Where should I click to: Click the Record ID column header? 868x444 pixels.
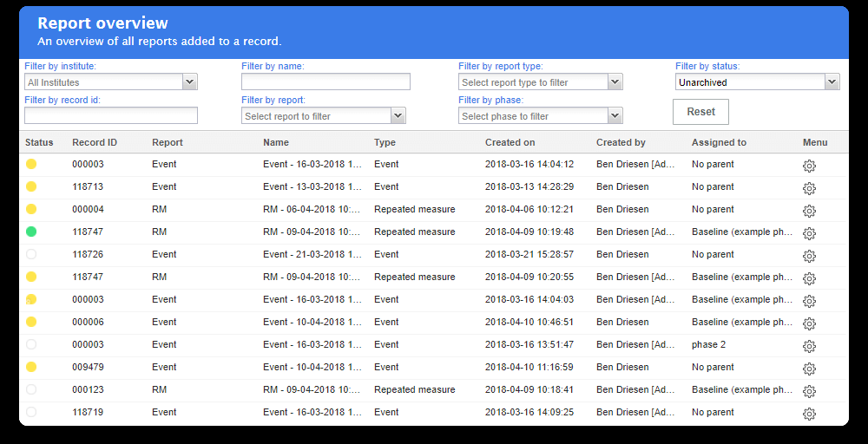click(95, 142)
